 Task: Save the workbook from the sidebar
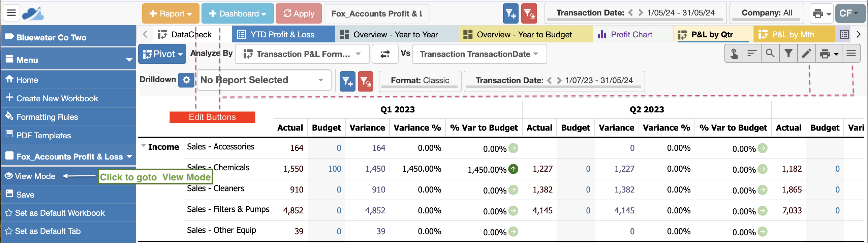click(69, 195)
